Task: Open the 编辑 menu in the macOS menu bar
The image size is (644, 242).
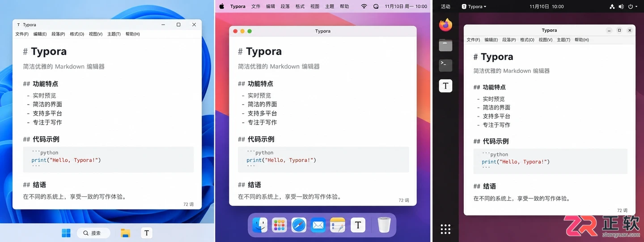Action: click(271, 6)
